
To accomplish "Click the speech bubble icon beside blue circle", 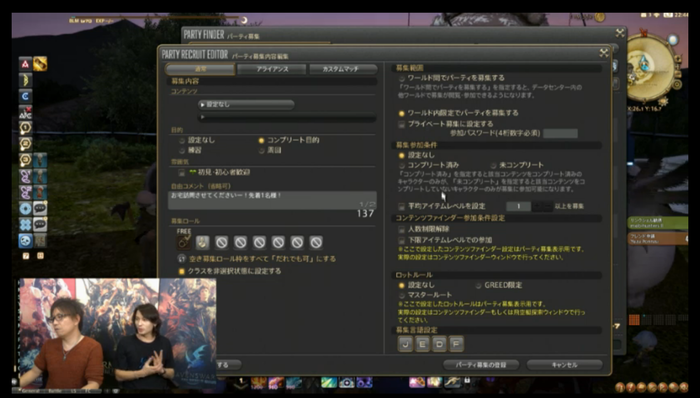I will 40,208.
